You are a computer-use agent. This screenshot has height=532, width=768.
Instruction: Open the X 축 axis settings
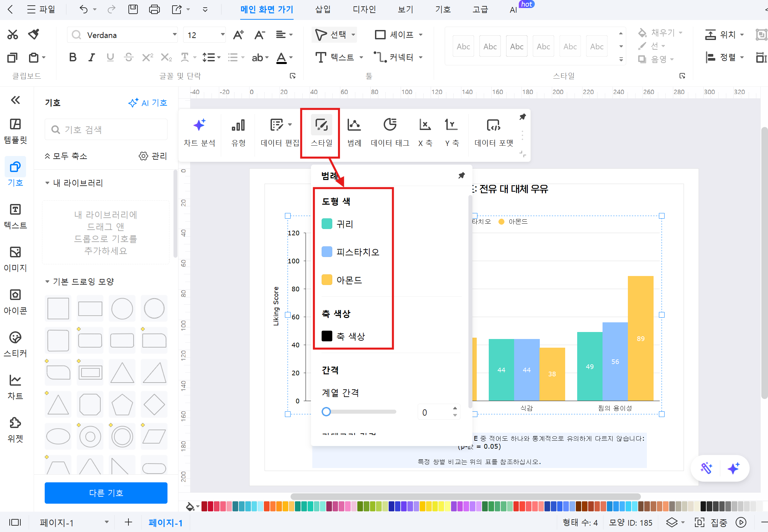(425, 133)
